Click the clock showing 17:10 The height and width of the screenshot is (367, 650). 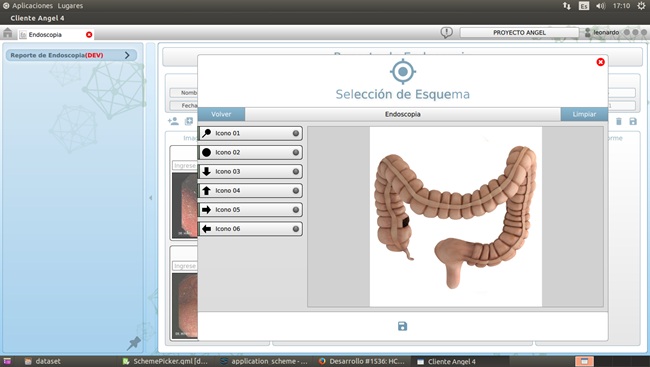tap(621, 6)
